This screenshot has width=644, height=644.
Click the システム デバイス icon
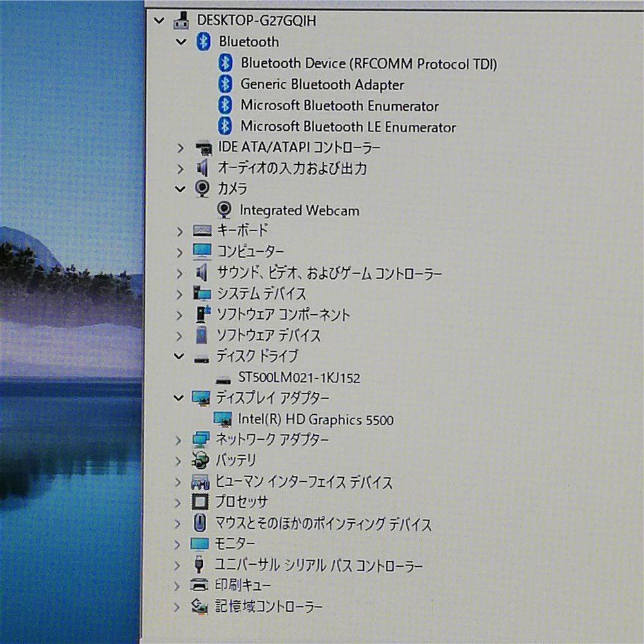(x=201, y=293)
